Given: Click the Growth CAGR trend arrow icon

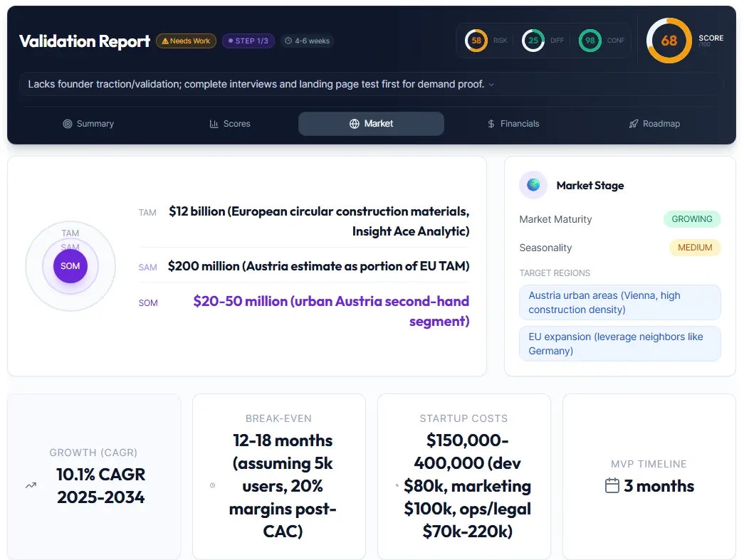Looking at the screenshot, I should click(30, 487).
